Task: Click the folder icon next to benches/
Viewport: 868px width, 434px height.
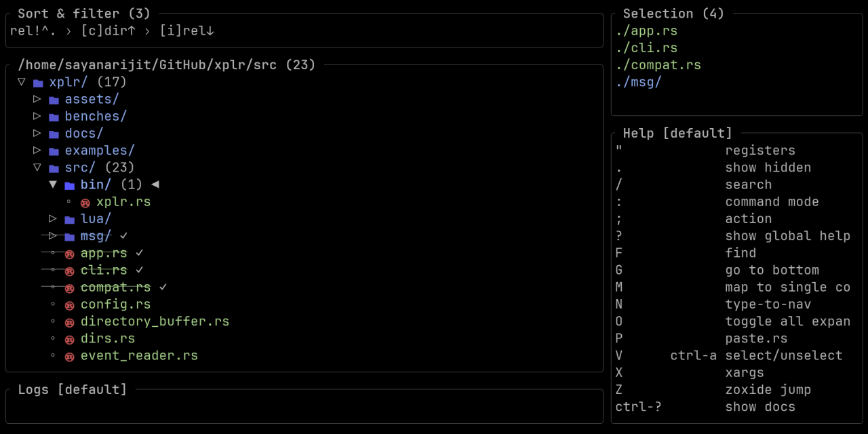Action: pos(54,117)
